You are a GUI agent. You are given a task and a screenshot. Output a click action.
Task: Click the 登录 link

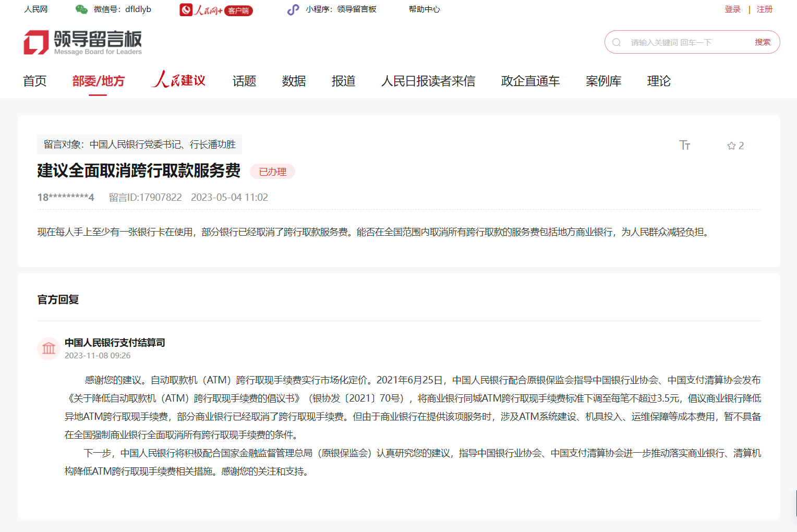[732, 9]
